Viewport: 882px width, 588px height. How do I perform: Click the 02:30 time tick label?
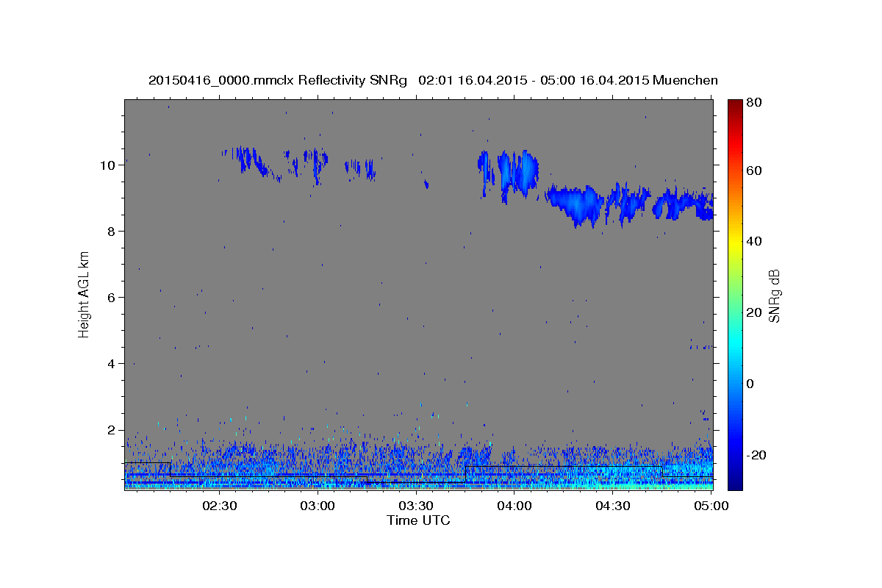[219, 506]
